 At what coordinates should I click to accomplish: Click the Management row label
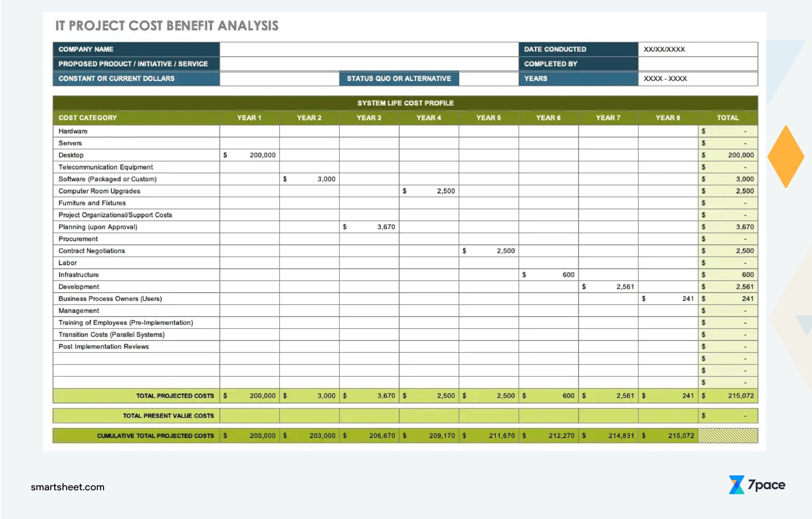tap(79, 311)
